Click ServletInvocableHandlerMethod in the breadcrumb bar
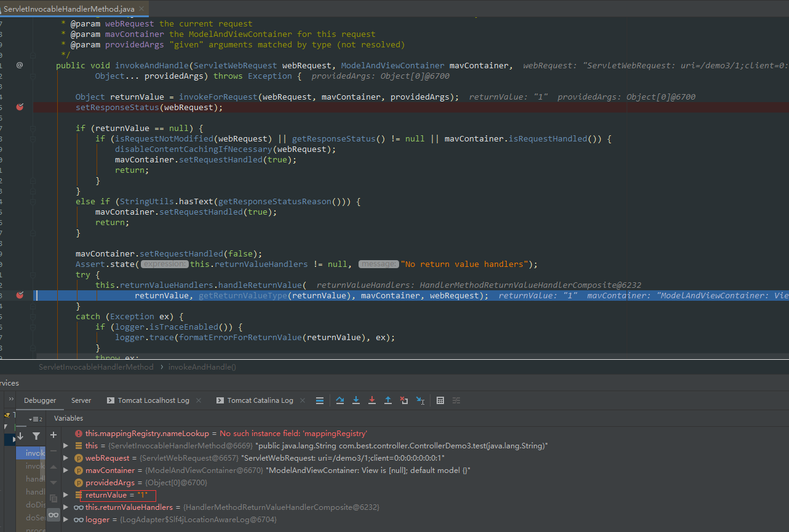Viewport: 789px width, 532px height. pos(96,367)
